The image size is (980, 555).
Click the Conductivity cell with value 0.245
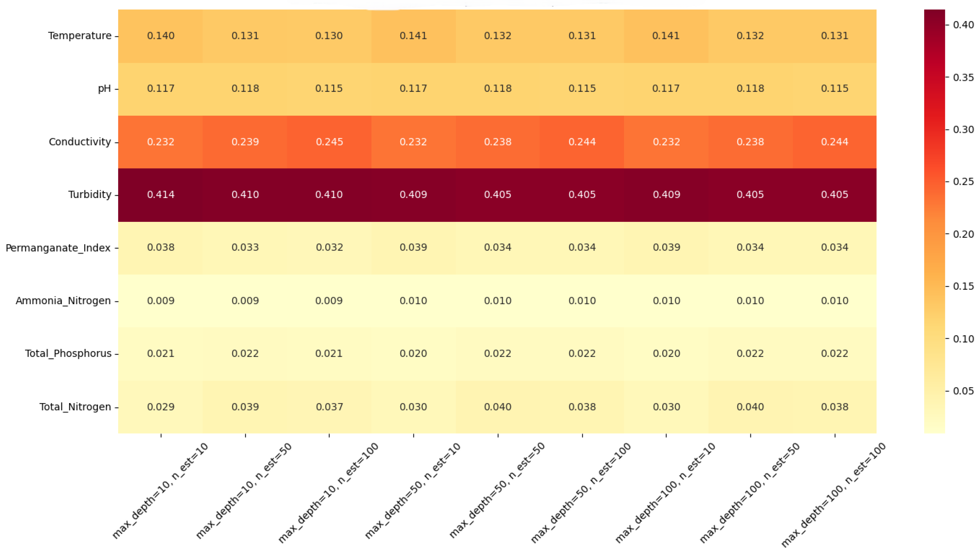coord(329,142)
